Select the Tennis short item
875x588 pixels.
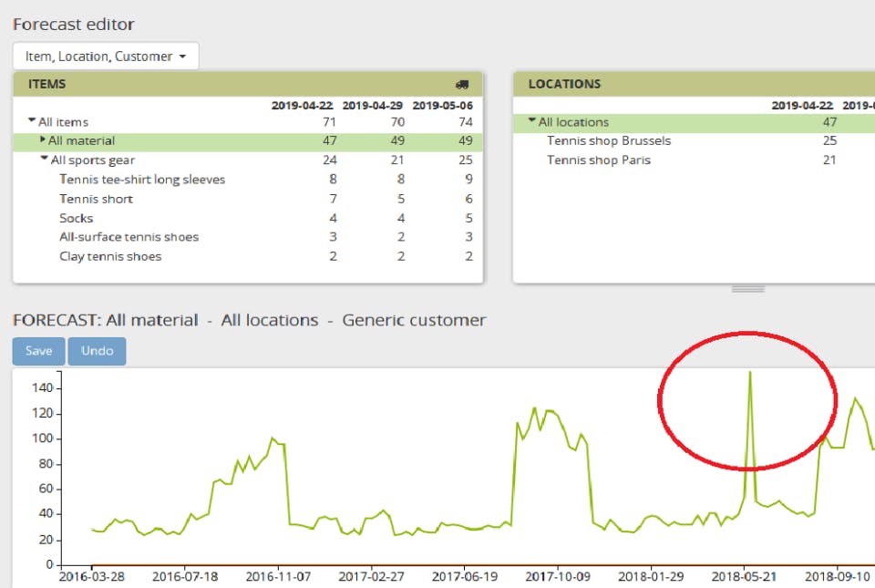pos(96,199)
